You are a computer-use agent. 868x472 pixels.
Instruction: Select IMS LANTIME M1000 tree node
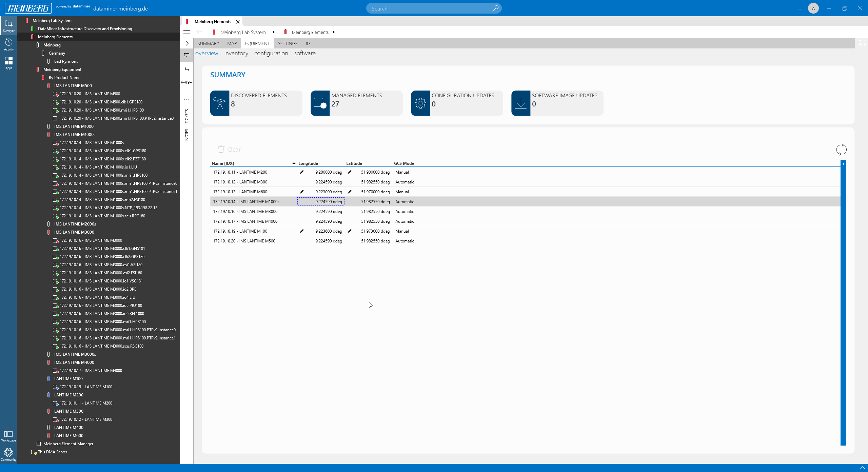(74, 126)
